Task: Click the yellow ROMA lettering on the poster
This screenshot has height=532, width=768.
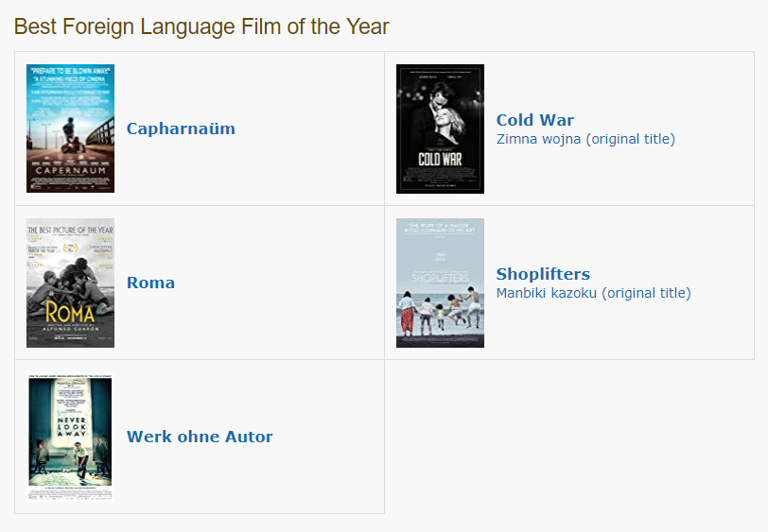Action: point(70,313)
